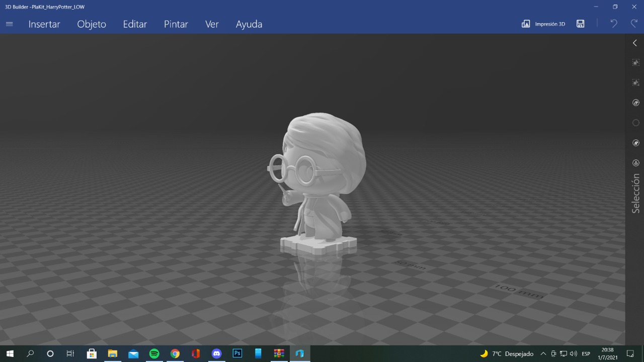Redo the last action
The width and height of the screenshot is (644, 362).
pyautogui.click(x=634, y=24)
